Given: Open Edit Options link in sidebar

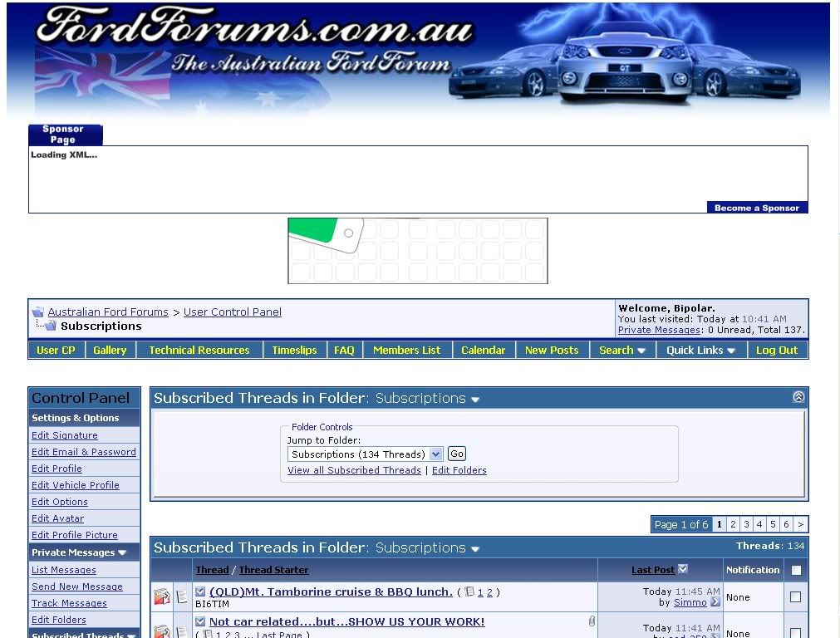Looking at the screenshot, I should coord(60,502).
